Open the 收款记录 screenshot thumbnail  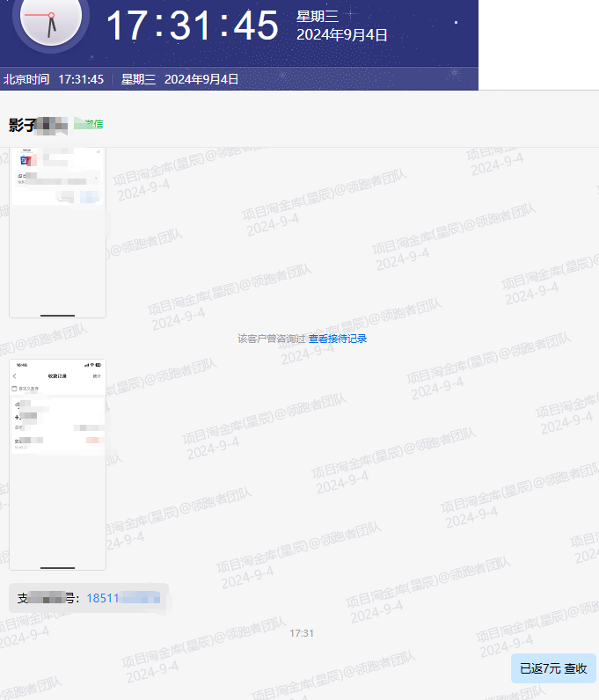[x=57, y=464]
